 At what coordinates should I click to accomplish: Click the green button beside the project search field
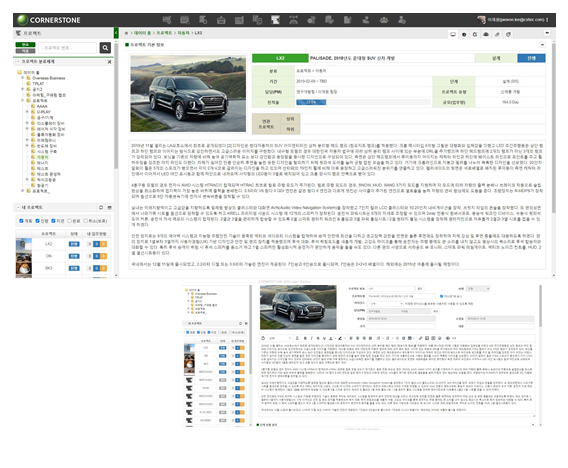tap(25, 45)
